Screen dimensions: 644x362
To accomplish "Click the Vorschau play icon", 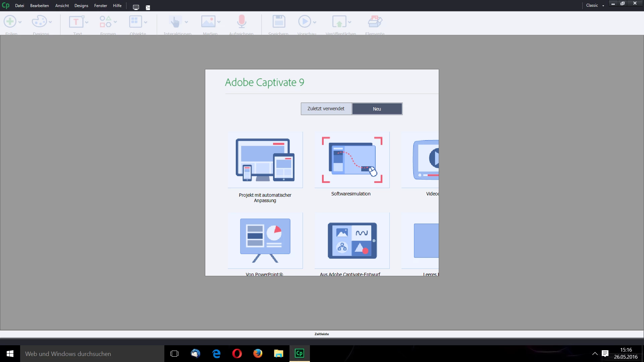I will (x=305, y=22).
